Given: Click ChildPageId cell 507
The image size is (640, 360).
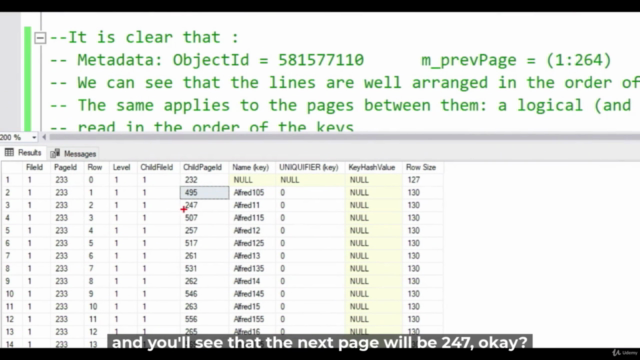Looking at the screenshot, I should (x=204, y=218).
